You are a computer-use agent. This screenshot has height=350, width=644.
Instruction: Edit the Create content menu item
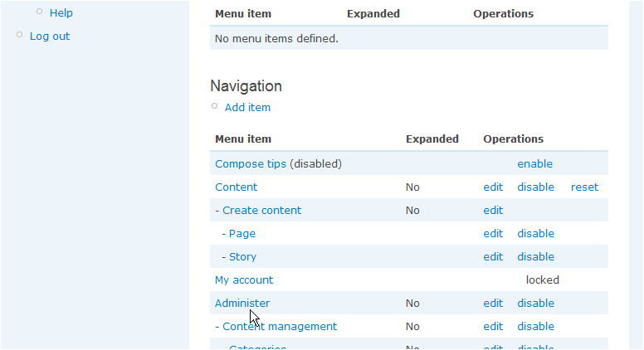(x=493, y=210)
